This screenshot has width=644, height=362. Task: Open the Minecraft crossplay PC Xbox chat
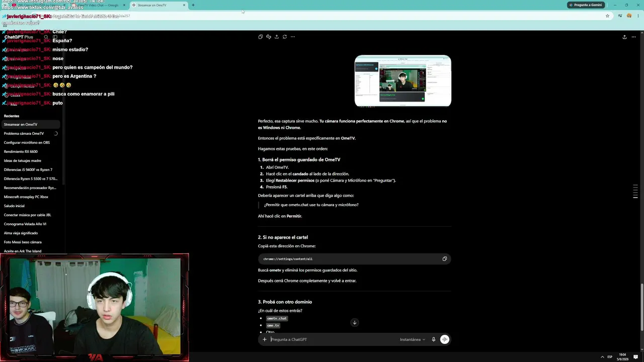[x=30, y=197]
